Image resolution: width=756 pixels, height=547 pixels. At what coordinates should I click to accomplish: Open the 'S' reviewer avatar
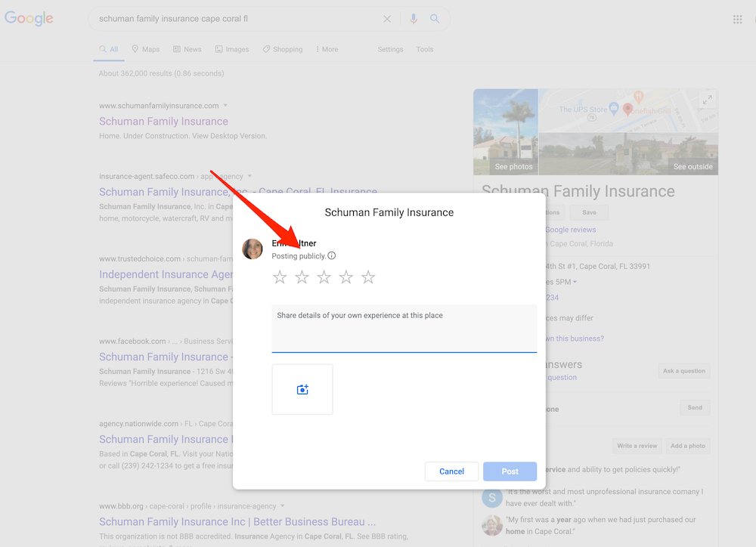492,497
